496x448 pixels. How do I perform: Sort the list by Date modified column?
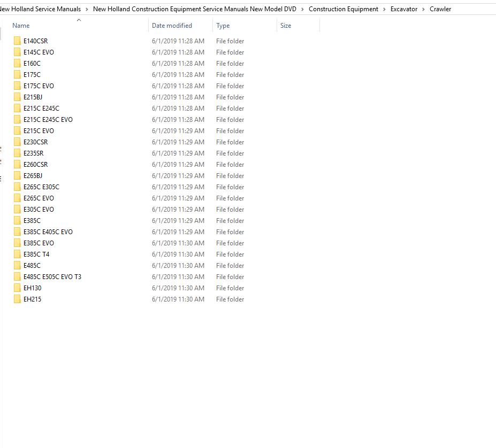click(x=172, y=26)
